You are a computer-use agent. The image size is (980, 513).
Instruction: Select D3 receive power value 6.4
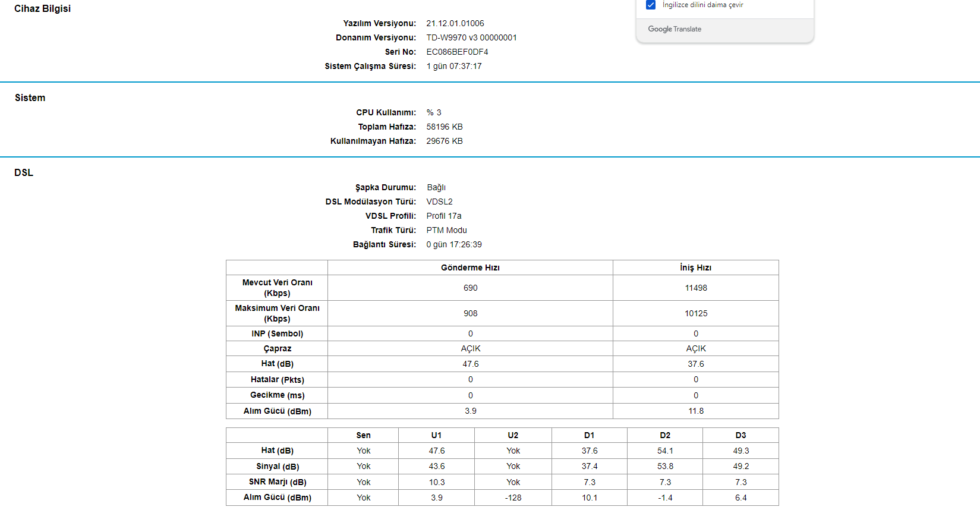[740, 498]
